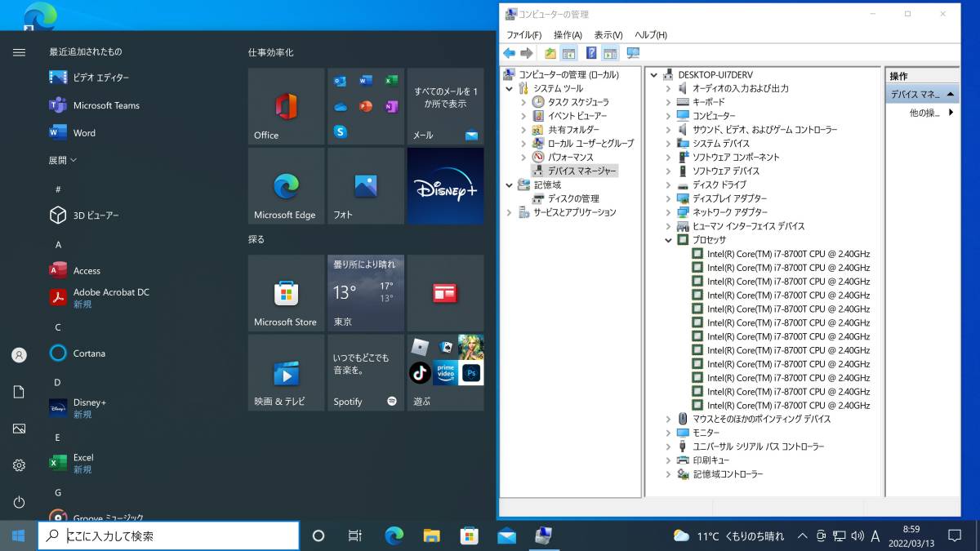
Task: Expand the モニター node
Action: [669, 433]
